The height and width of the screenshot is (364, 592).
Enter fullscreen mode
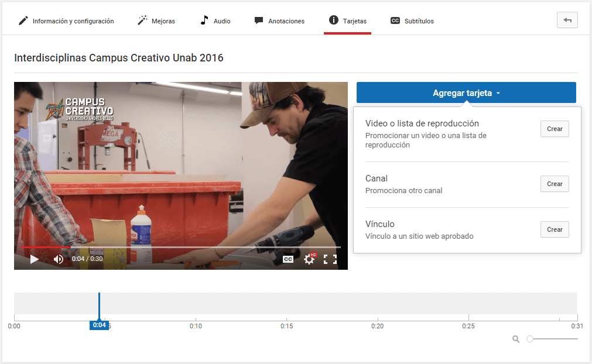tap(330, 259)
